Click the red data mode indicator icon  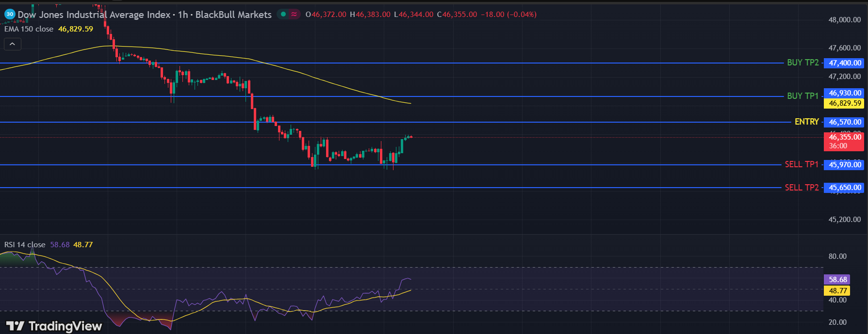tap(294, 15)
